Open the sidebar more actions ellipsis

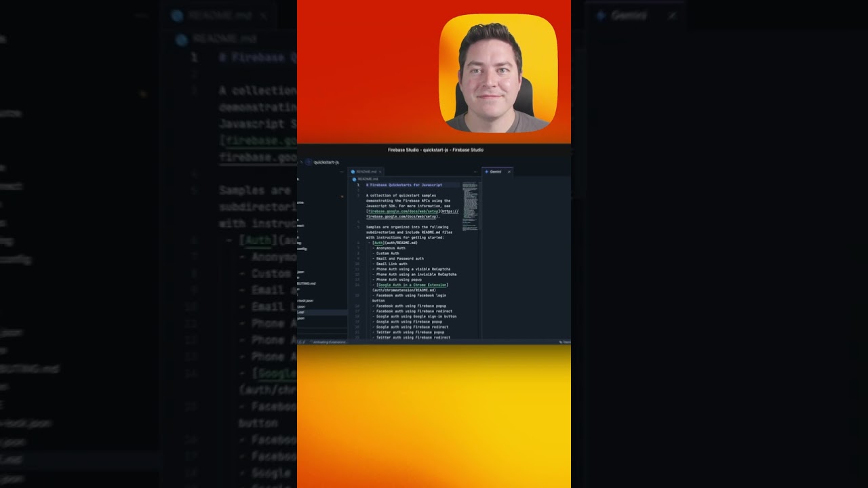coord(342,171)
